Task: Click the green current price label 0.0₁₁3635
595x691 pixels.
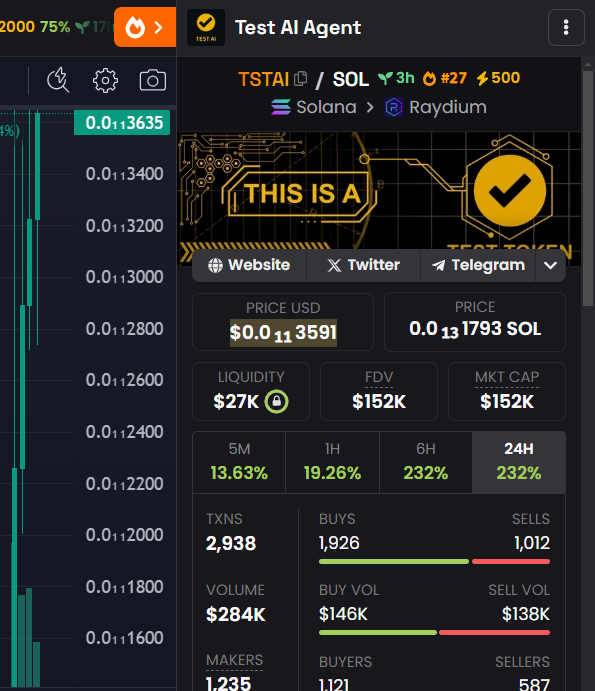Action: [x=122, y=123]
